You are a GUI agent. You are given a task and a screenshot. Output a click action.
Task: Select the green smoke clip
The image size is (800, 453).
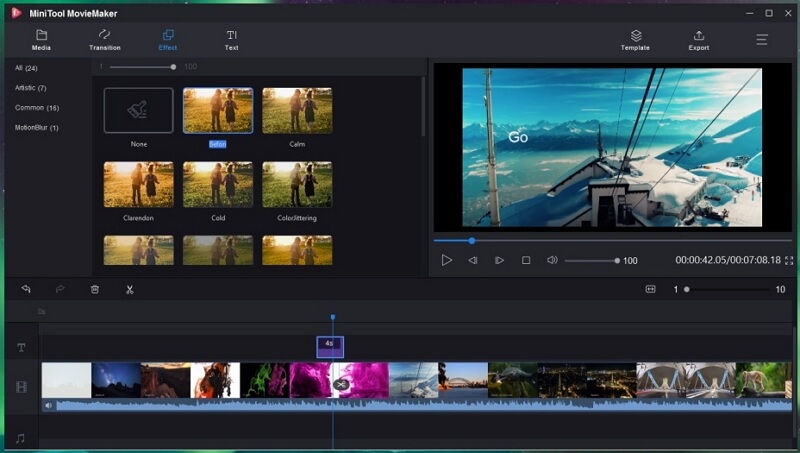pos(265,380)
